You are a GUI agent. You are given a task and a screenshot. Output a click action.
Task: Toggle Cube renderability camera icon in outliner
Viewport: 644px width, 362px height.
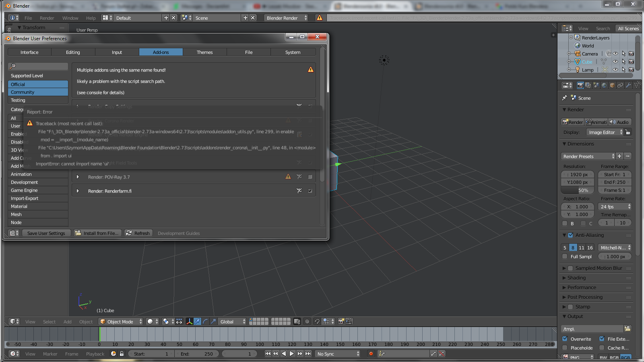[631, 62]
